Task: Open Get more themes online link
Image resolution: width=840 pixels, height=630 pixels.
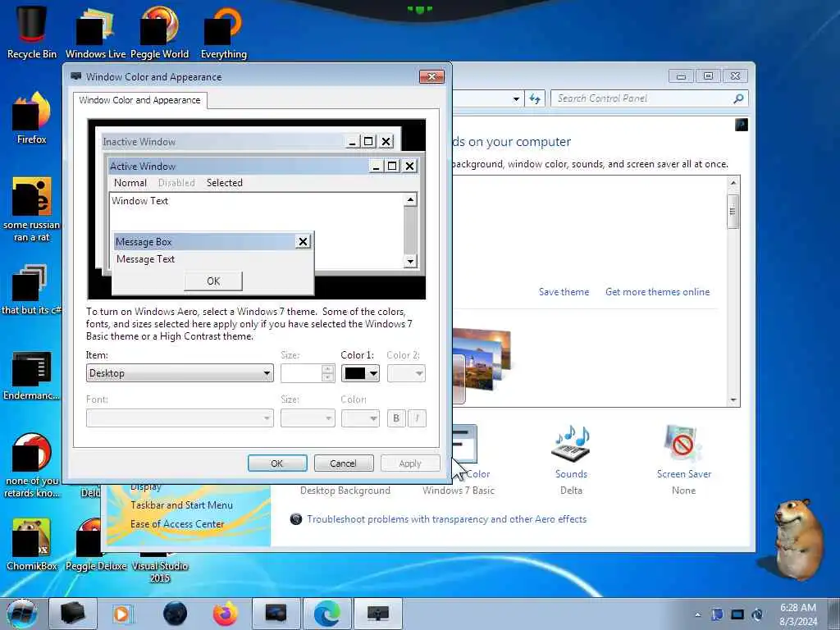Action: tap(657, 292)
